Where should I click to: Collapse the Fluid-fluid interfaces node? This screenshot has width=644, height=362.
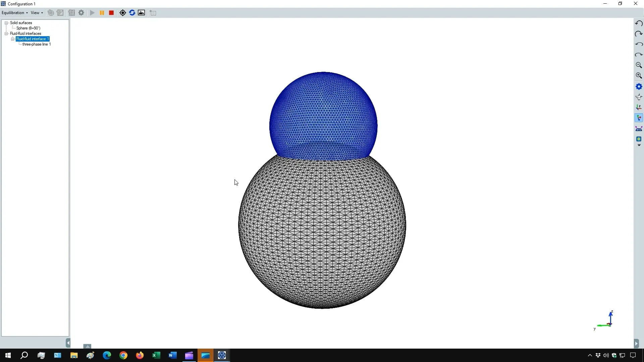tap(6, 34)
